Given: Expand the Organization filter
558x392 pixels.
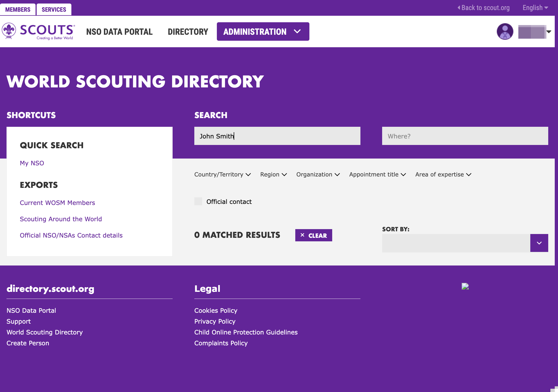Looking at the screenshot, I should click(x=318, y=175).
